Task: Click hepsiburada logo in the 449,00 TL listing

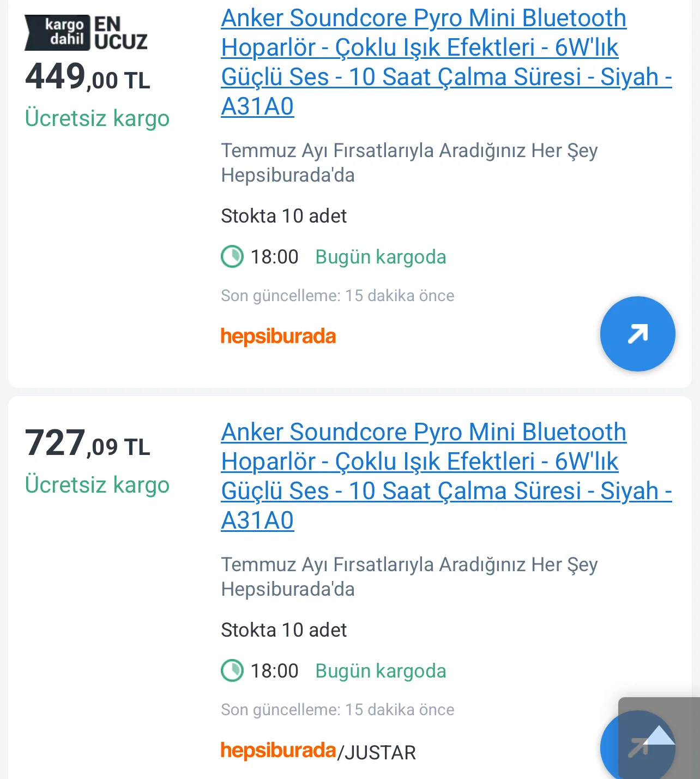Action: [278, 336]
